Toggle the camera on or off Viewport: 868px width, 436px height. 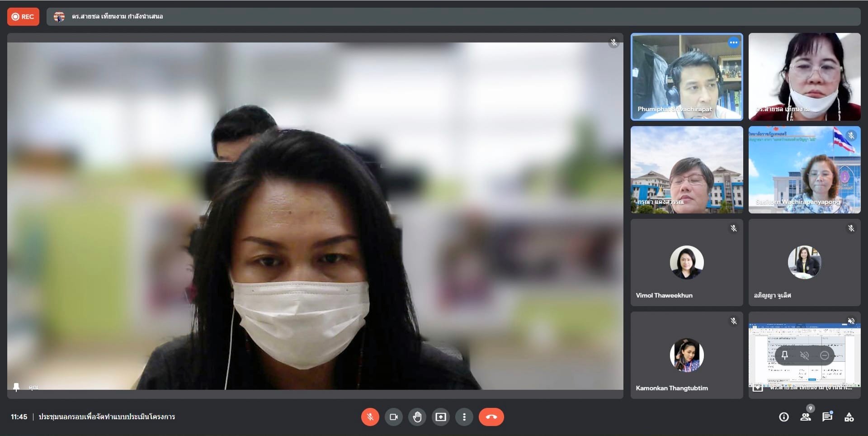tap(394, 417)
